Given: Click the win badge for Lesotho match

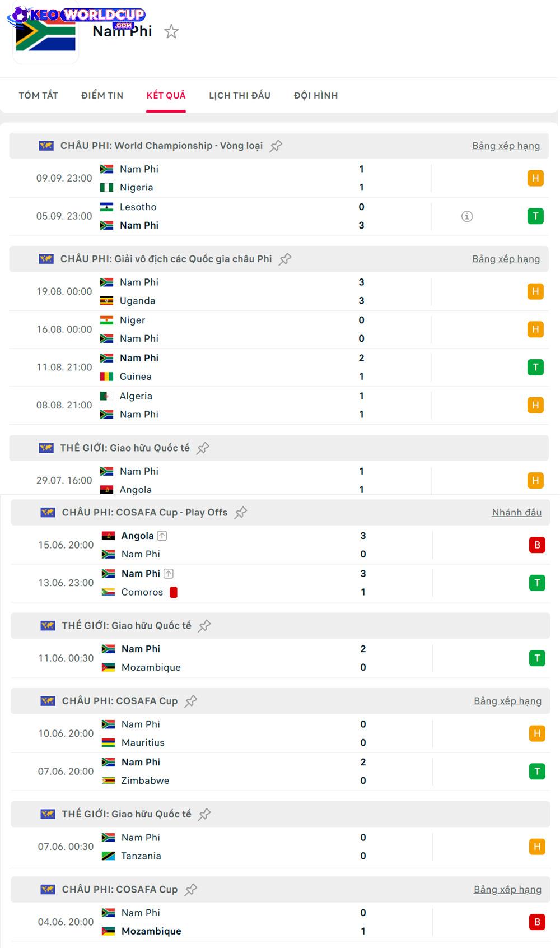Looking at the screenshot, I should (x=535, y=216).
